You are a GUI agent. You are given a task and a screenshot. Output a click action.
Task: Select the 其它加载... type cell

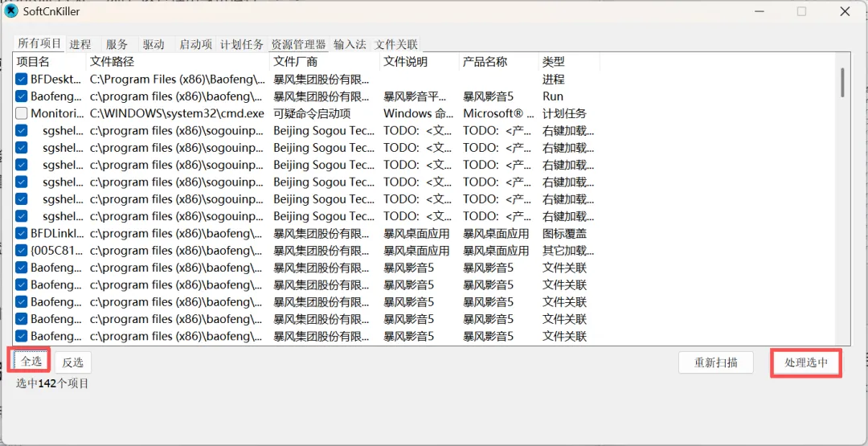568,251
